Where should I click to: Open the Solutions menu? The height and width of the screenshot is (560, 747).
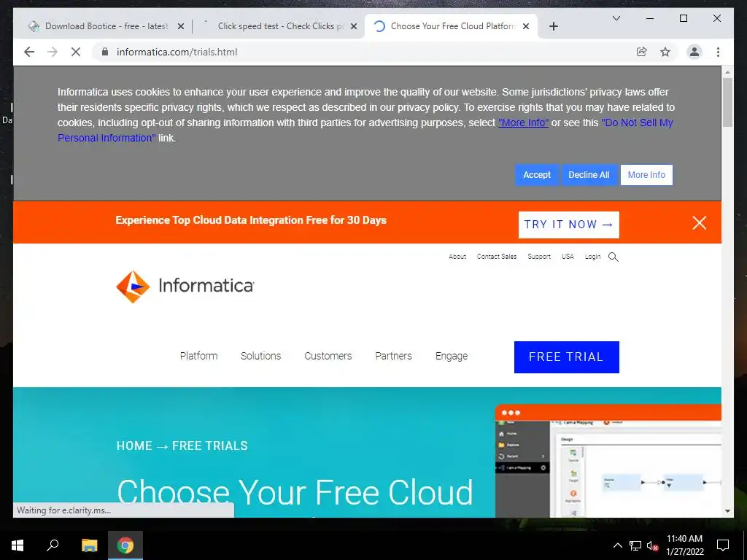(x=260, y=356)
